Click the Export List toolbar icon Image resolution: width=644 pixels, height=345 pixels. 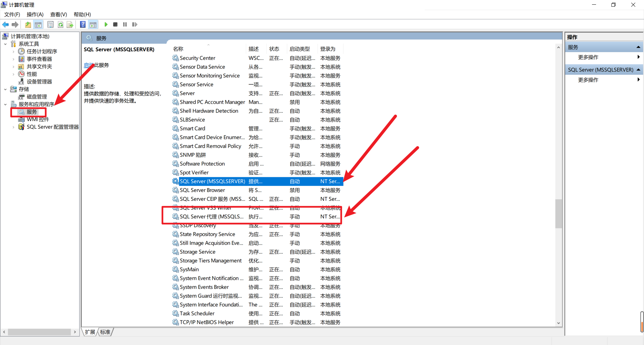click(x=70, y=24)
